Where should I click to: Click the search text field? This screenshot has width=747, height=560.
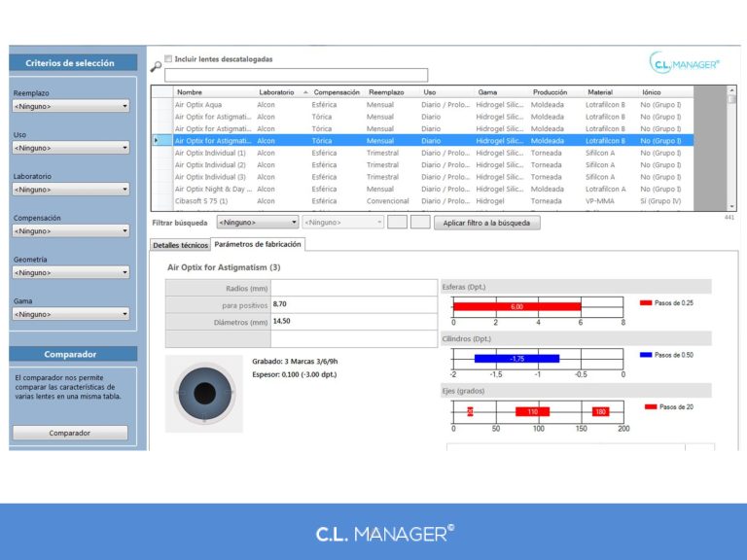(x=296, y=75)
